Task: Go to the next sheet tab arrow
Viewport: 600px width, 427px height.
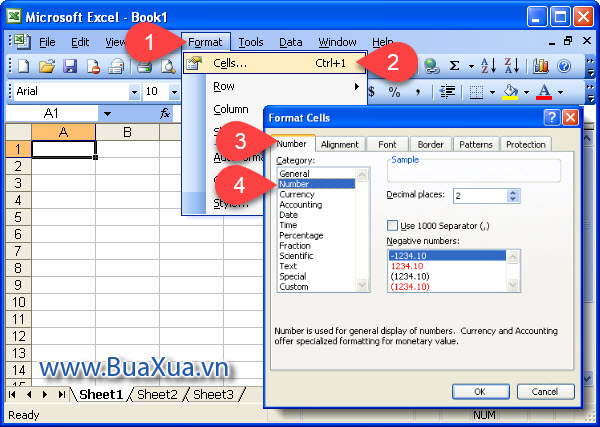Action: click(45, 394)
